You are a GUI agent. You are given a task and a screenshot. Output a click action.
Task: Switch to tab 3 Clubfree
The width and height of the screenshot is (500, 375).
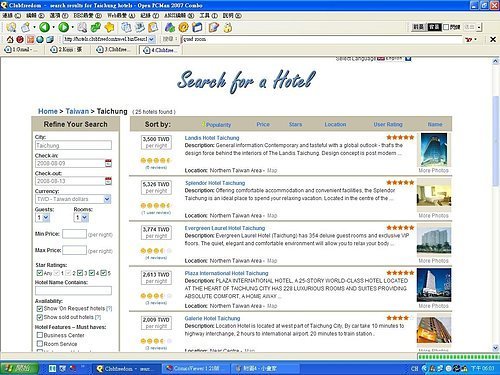pos(115,50)
